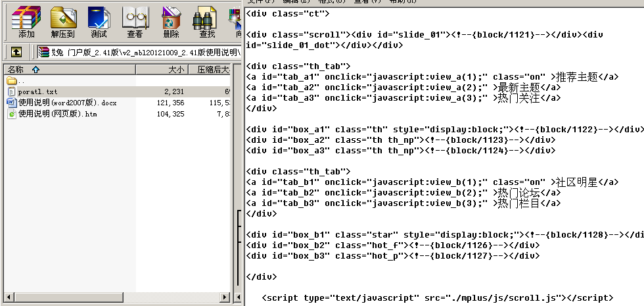
Task: Select 使用说明(word2007版).docx file
Action: pos(117,103)
